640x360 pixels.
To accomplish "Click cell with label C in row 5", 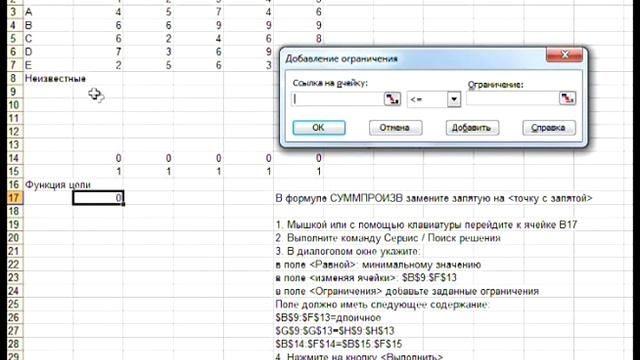I will click(x=29, y=39).
